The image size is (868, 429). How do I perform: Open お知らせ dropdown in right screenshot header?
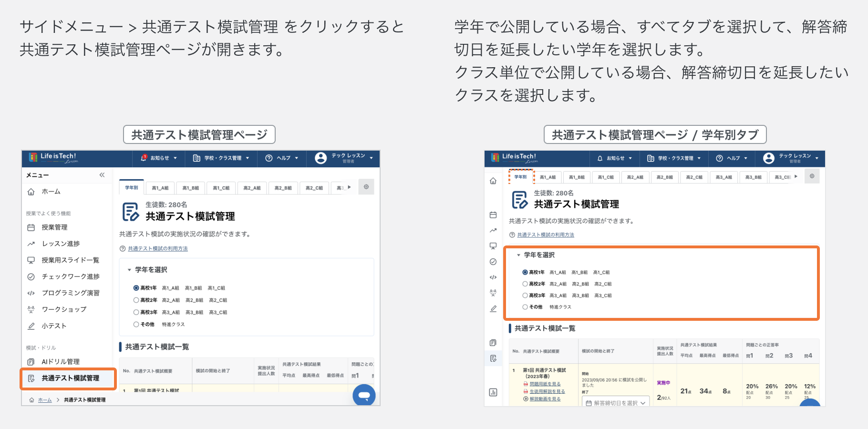[x=614, y=158]
